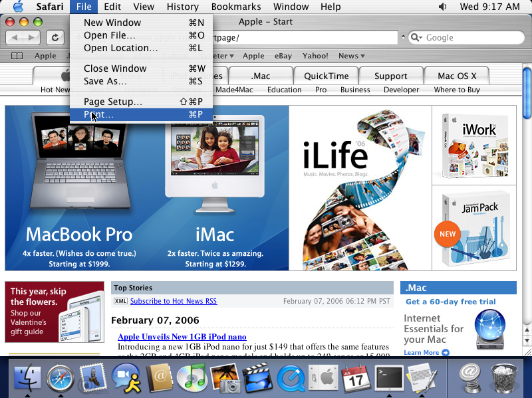The height and width of the screenshot is (398, 532).
Task: Click the vertical scrollbar thumb
Action: click(x=527, y=93)
